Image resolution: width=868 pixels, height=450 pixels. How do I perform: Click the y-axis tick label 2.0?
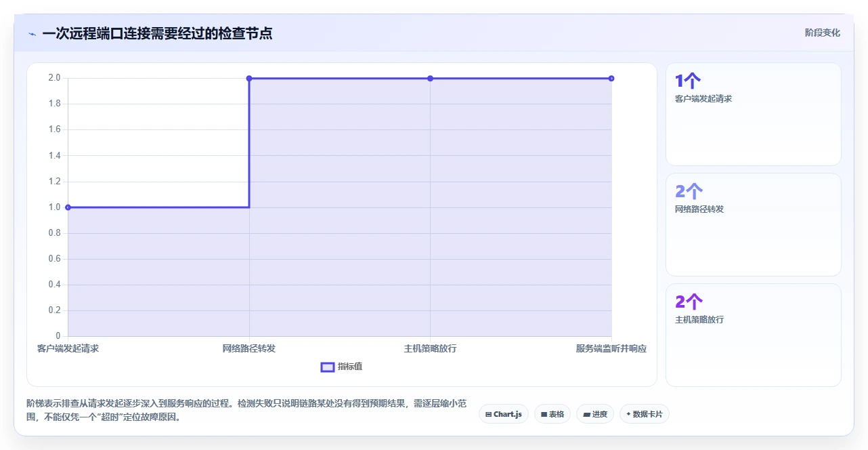click(54, 78)
